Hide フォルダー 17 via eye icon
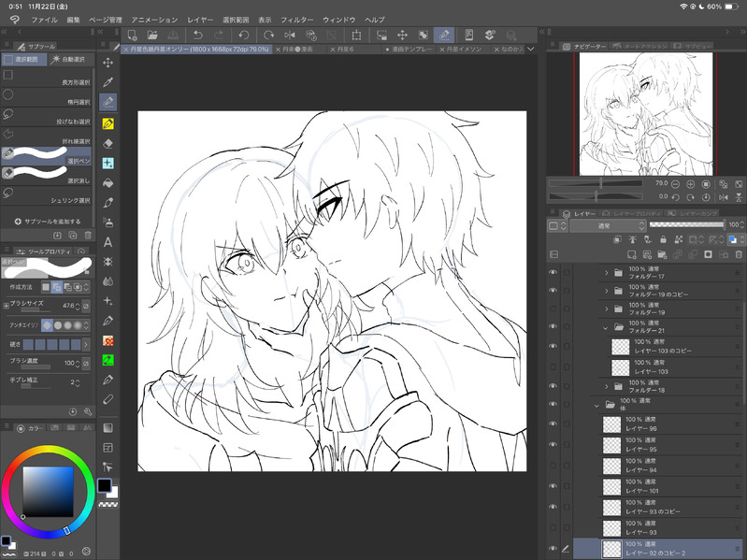The height and width of the screenshot is (560, 747). tap(553, 272)
